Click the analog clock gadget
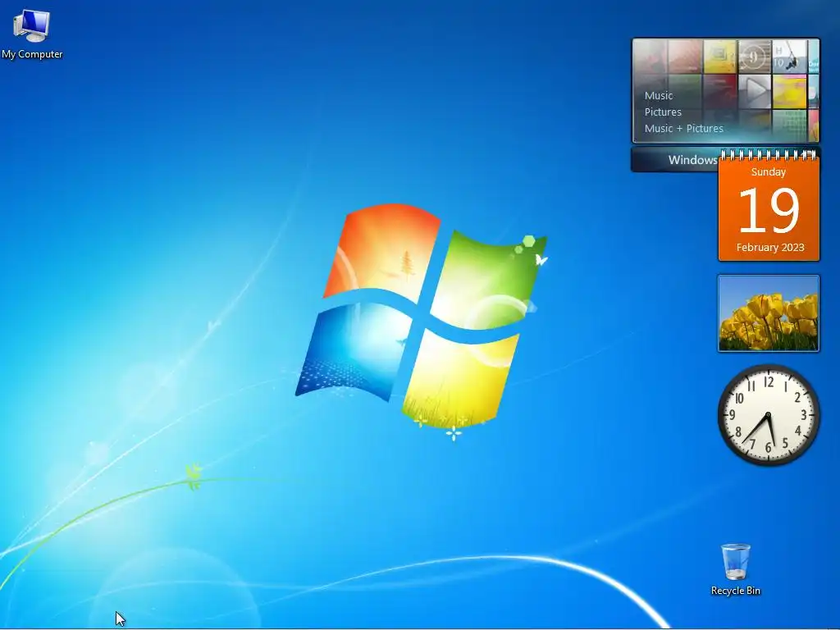This screenshot has width=840, height=630. (x=768, y=415)
